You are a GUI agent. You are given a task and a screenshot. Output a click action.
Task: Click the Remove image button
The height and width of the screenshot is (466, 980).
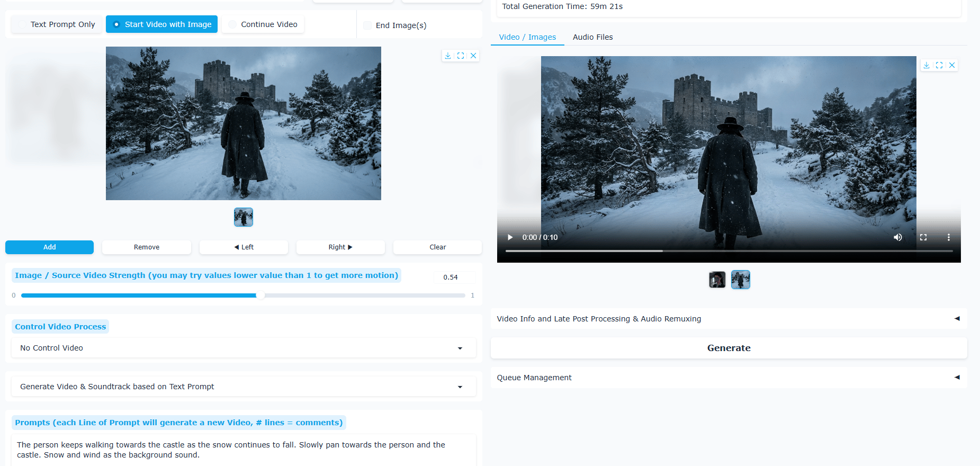[147, 247]
